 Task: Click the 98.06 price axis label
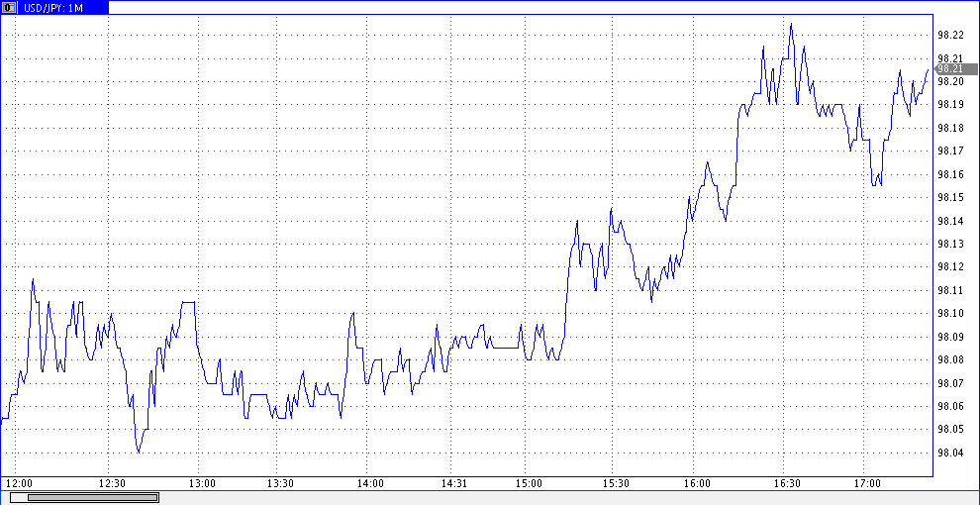coord(950,406)
